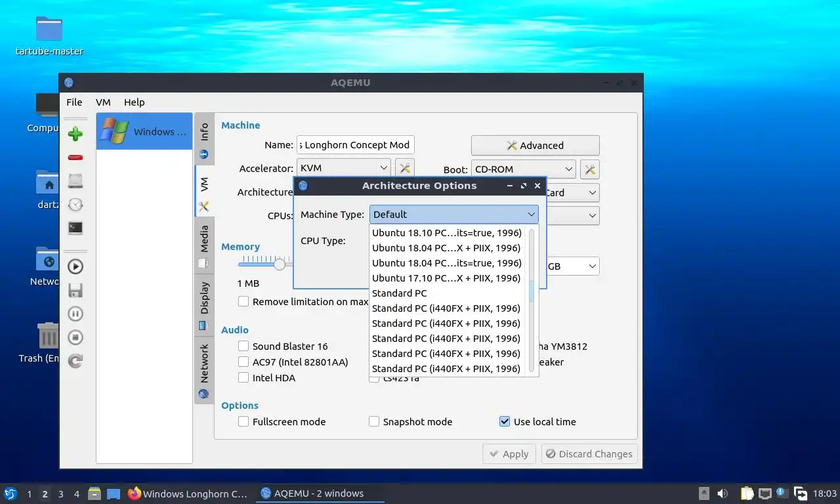Open the Trash icon on the desktop
The width and height of the screenshot is (840, 504).
[x=48, y=343]
